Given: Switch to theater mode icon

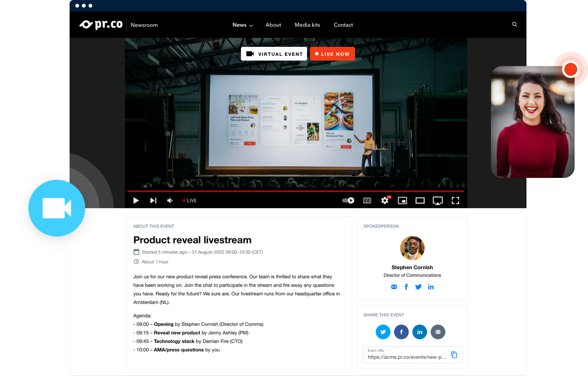Looking at the screenshot, I should pos(420,201).
